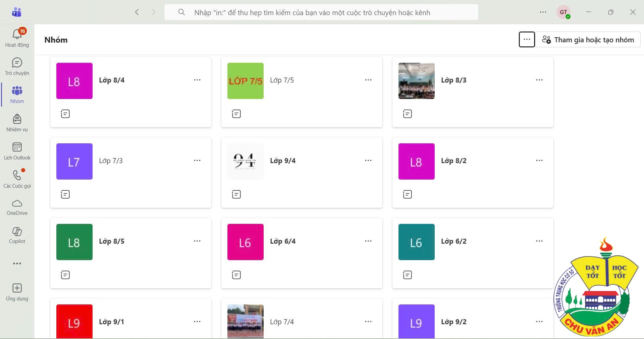This screenshot has width=644, height=339.
Task: Launch Copilot from the sidebar
Action: click(17, 235)
